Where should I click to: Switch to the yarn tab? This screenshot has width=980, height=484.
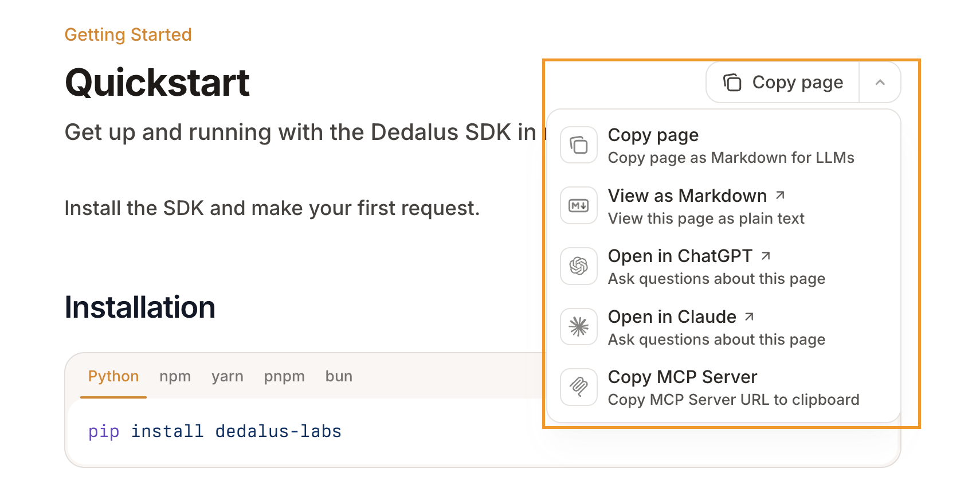[x=228, y=376]
